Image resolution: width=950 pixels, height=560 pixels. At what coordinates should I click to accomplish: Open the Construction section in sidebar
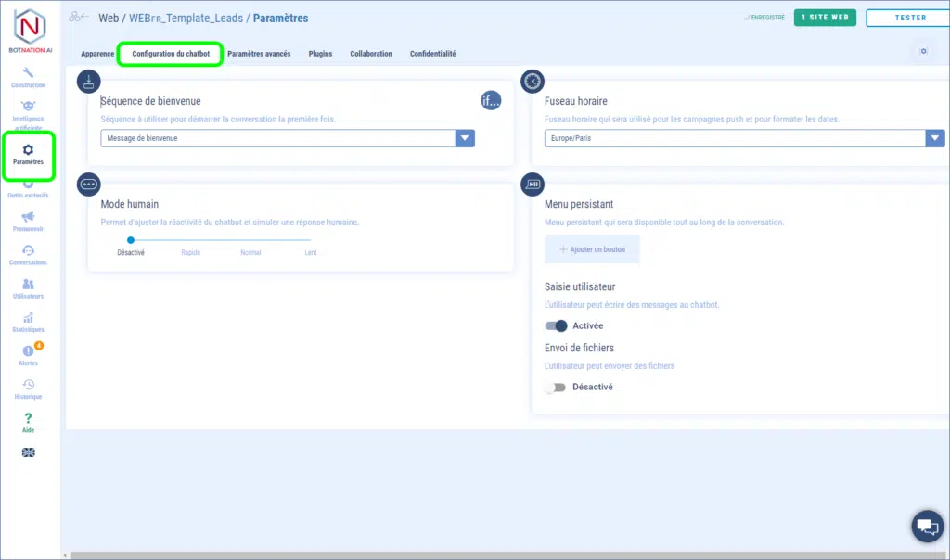[x=28, y=77]
